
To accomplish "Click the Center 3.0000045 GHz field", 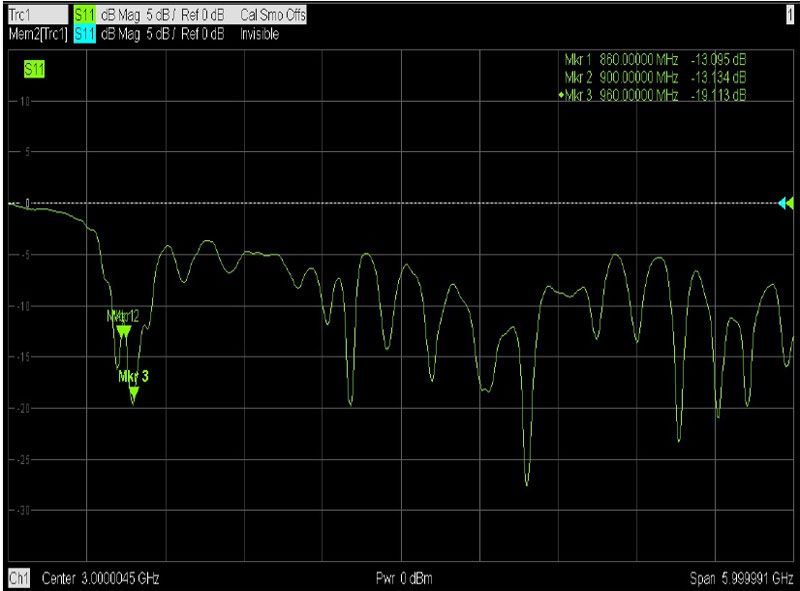I will point(101,578).
